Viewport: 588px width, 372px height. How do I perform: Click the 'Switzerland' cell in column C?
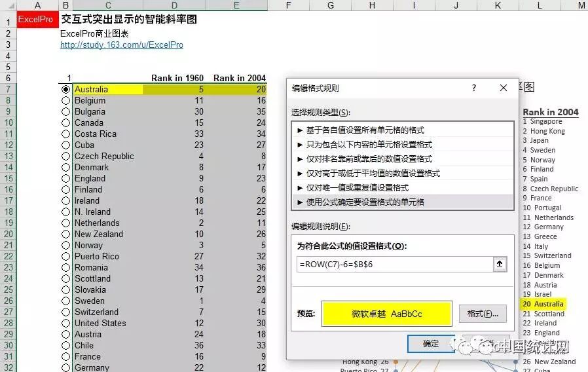coord(108,312)
